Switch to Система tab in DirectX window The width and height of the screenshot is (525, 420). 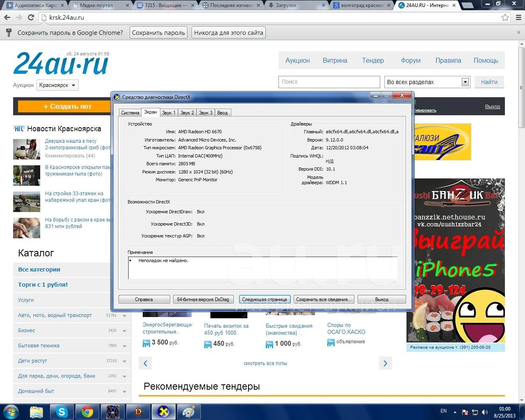coord(130,113)
